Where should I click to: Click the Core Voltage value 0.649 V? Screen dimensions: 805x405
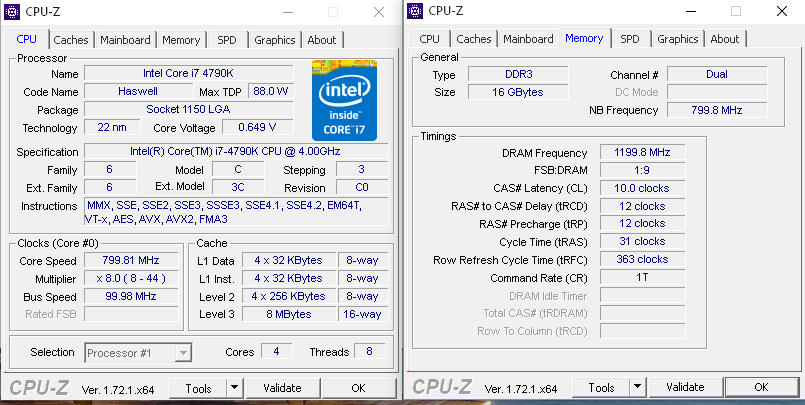pos(258,127)
